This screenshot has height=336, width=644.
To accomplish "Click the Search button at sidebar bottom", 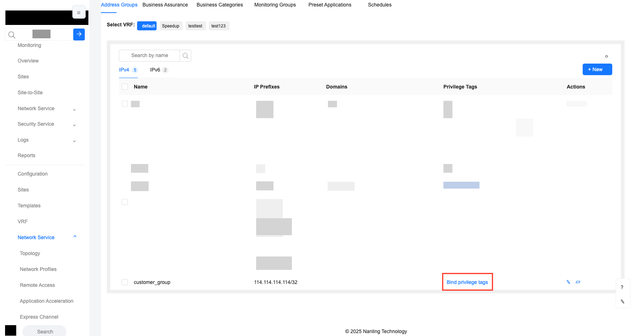I will click(x=44, y=331).
